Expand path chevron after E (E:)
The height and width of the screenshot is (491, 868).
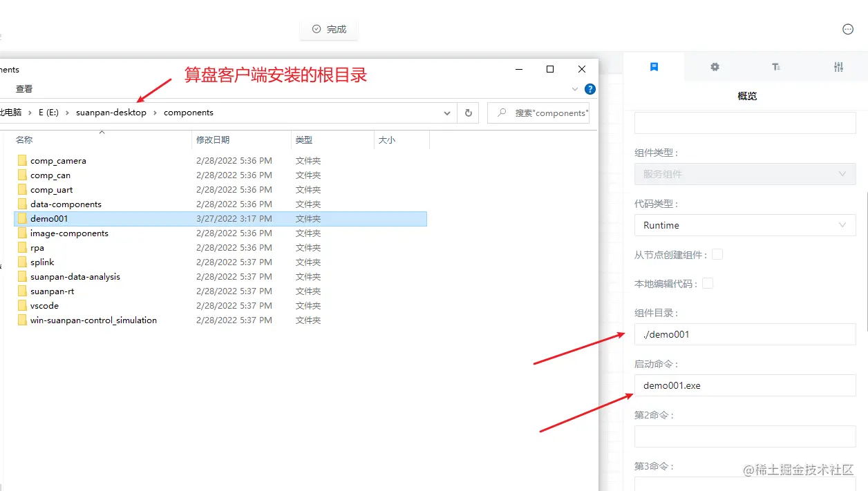68,113
